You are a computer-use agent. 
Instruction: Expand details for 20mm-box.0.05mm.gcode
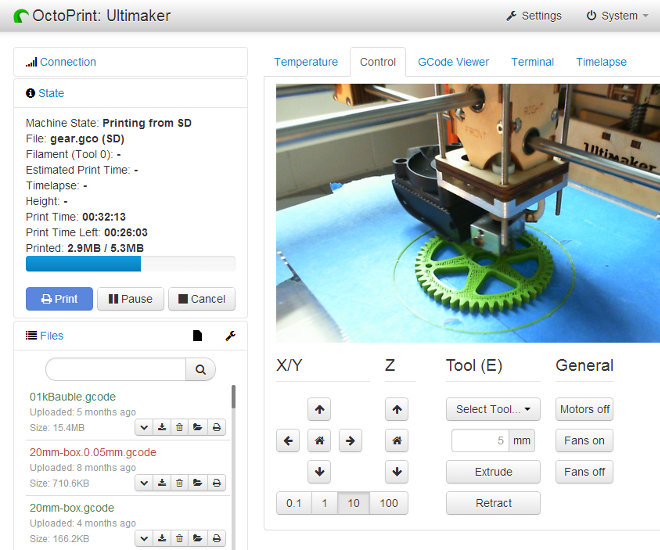tap(144, 483)
